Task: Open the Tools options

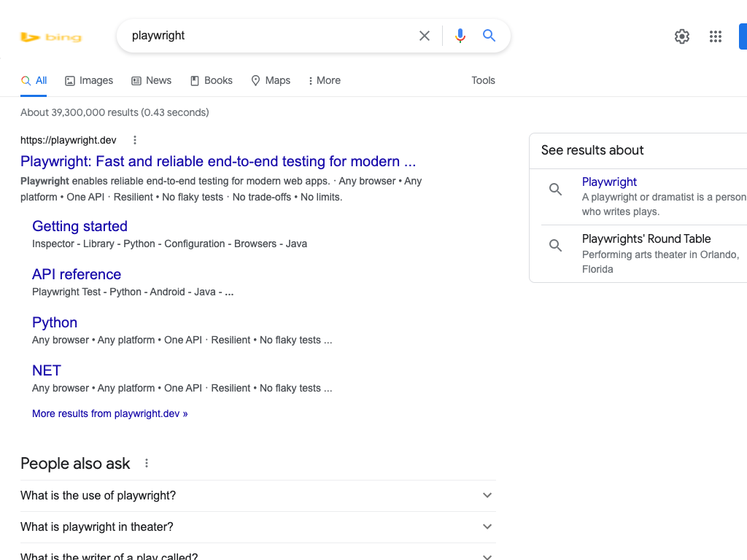Action: [483, 80]
